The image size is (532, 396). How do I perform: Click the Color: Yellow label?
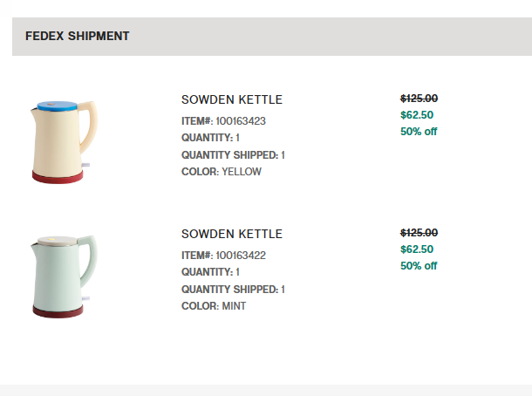click(222, 172)
